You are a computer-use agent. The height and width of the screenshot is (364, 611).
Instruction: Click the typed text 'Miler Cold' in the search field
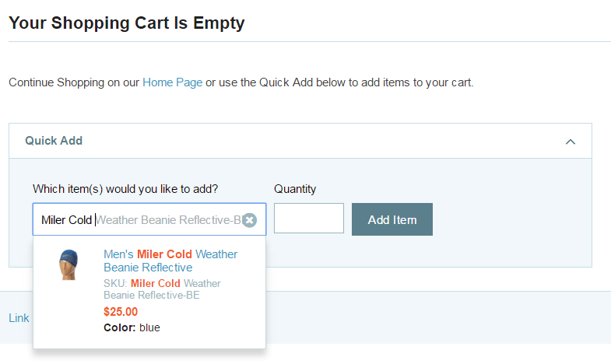(x=66, y=220)
